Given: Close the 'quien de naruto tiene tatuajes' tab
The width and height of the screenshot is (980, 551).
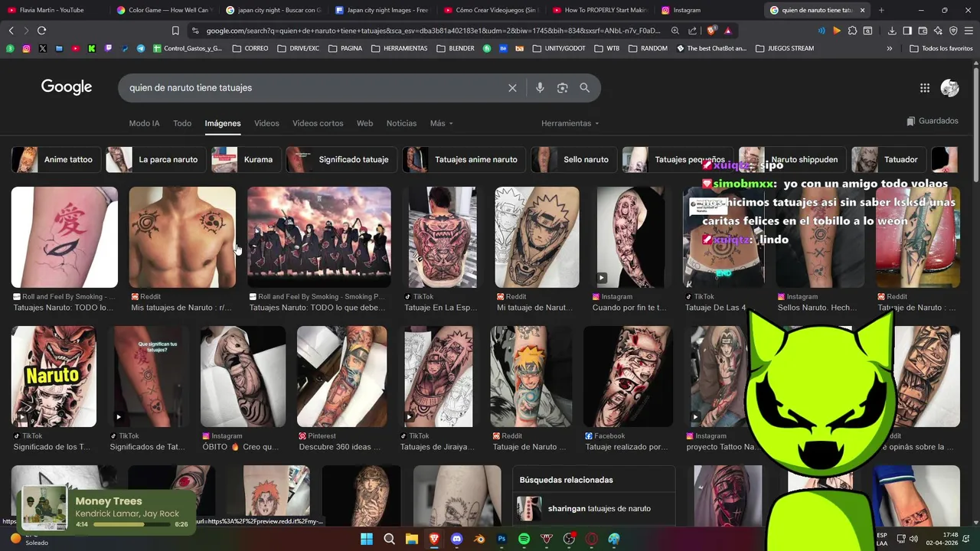Looking at the screenshot, I should tap(862, 10).
